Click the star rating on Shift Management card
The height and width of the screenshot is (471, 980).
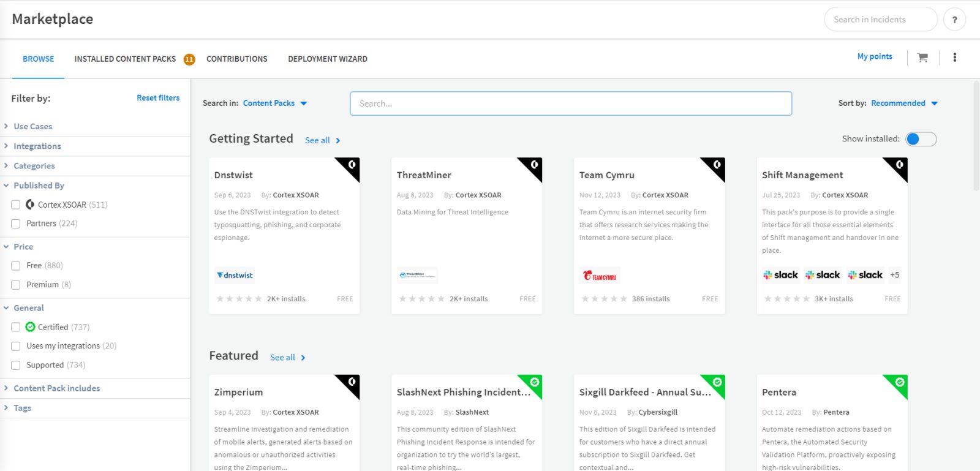(787, 299)
